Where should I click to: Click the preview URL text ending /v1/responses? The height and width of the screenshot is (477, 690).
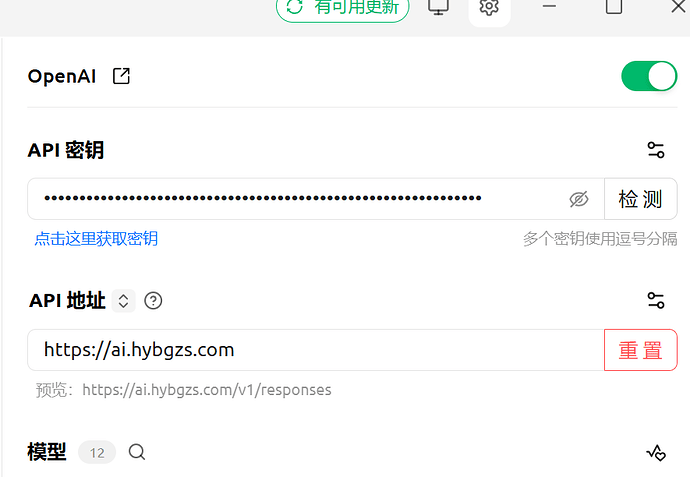pos(207,390)
